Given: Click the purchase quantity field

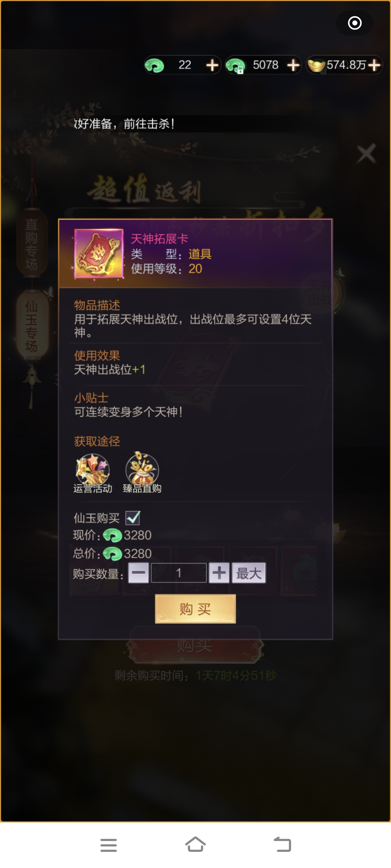Looking at the screenshot, I should [x=179, y=573].
